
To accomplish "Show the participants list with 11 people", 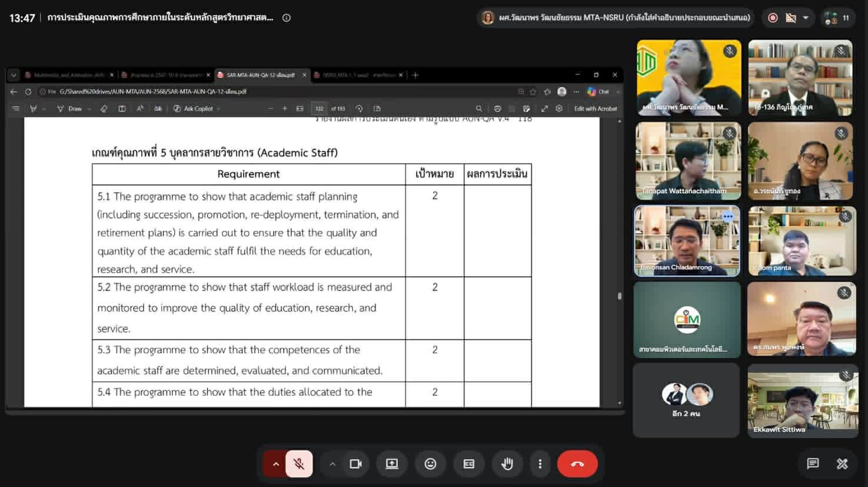I will point(838,18).
